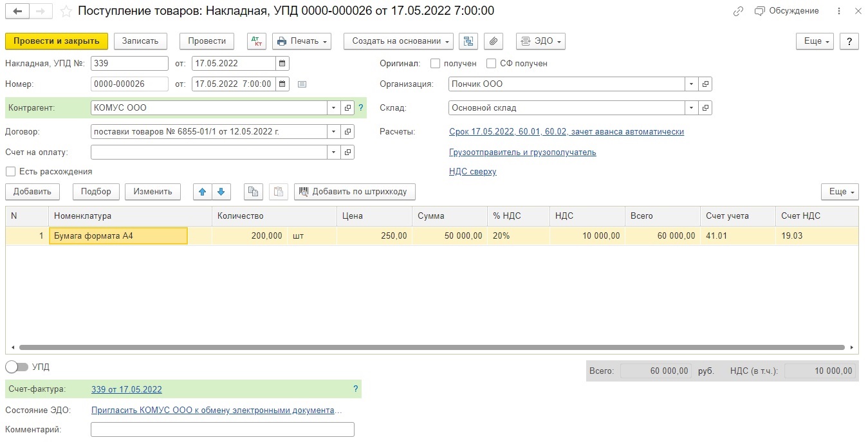Copy the document link with the chain icon

738,12
